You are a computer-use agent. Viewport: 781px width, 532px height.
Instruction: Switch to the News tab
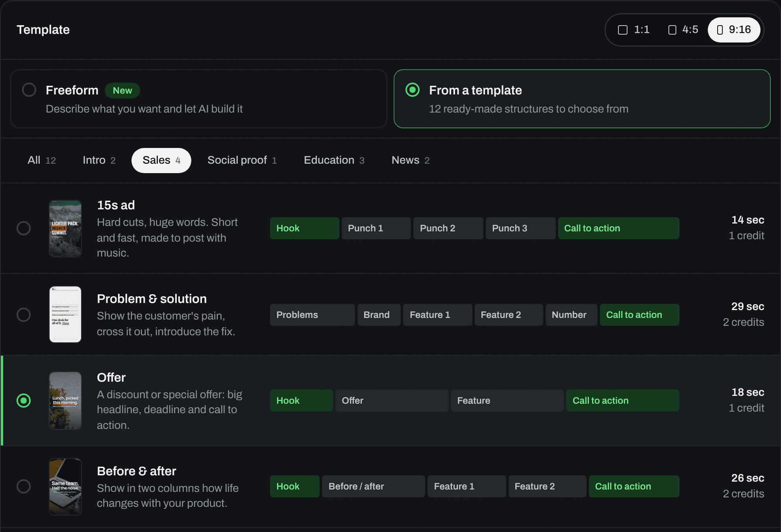tap(411, 160)
